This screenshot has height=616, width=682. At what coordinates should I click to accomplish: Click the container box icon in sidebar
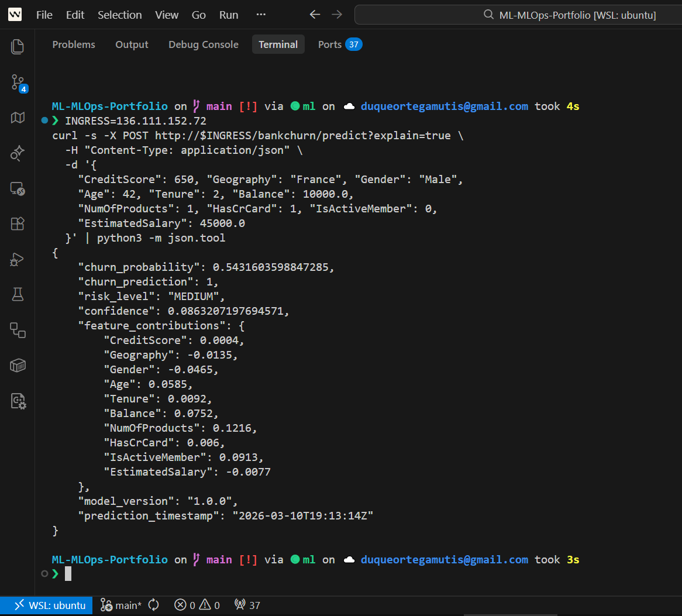(18, 366)
